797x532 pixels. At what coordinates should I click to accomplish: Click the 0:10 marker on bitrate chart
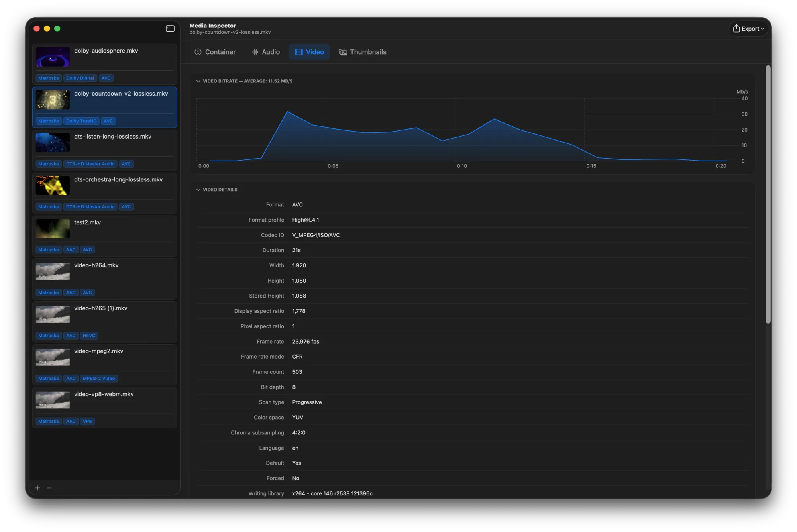pos(462,166)
